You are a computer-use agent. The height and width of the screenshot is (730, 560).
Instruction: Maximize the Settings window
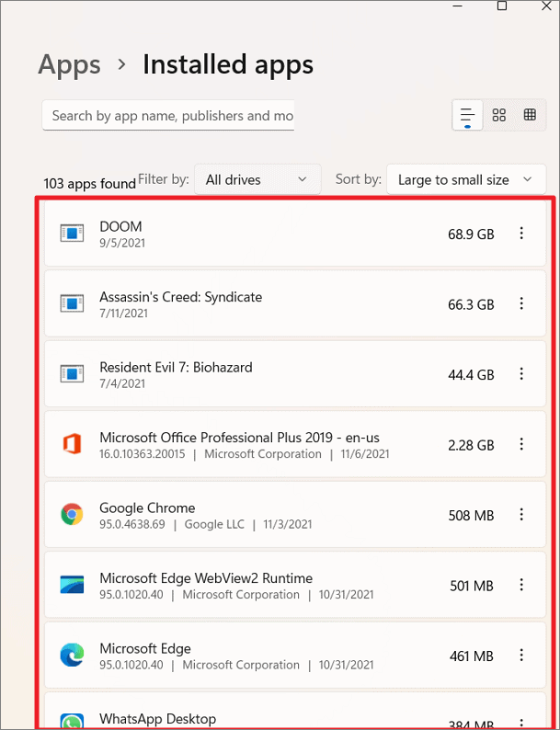coord(502,6)
